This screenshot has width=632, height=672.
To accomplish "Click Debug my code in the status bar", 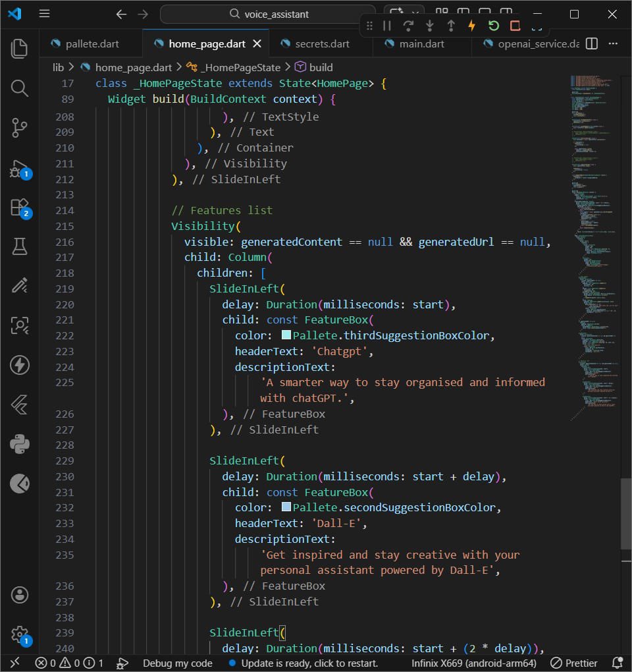I will [177, 663].
